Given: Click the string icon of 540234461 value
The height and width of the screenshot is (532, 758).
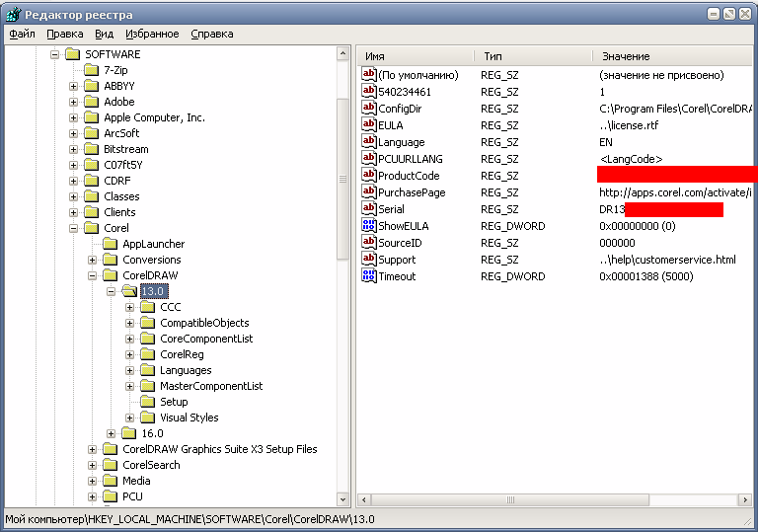Looking at the screenshot, I should (369, 91).
